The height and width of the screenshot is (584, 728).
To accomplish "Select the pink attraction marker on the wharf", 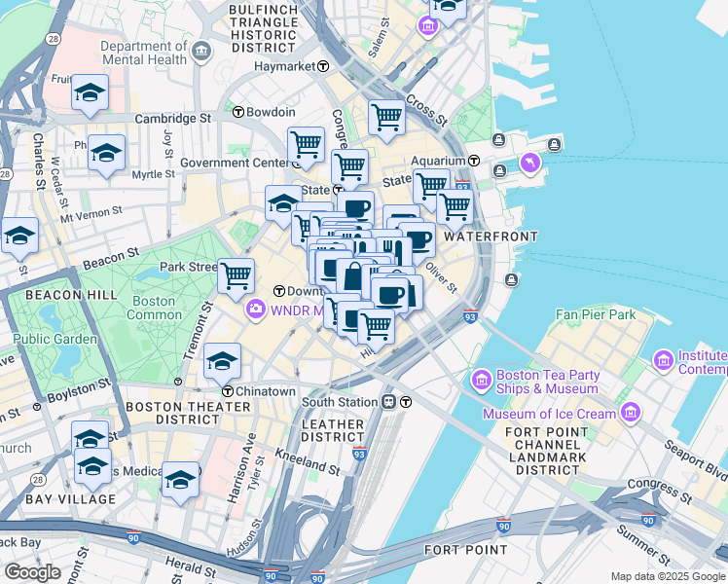I will [529, 162].
